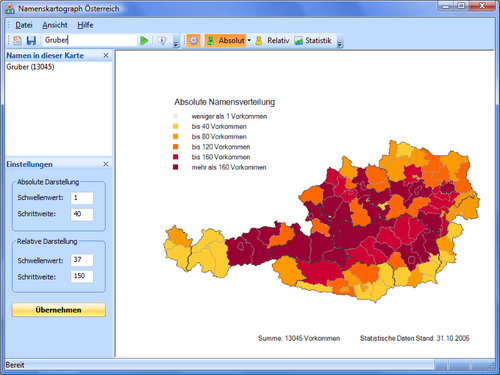500x375 pixels.
Task: Click the info bubble icon in toolbar
Action: point(162,41)
